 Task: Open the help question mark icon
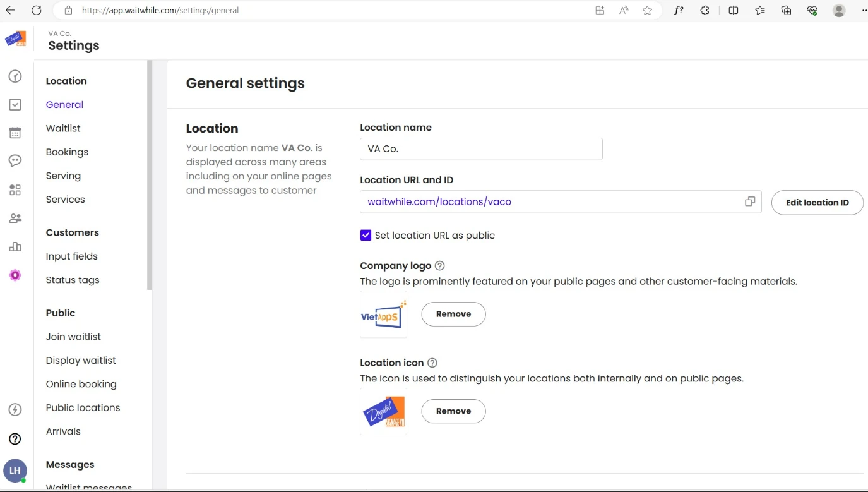(x=15, y=439)
